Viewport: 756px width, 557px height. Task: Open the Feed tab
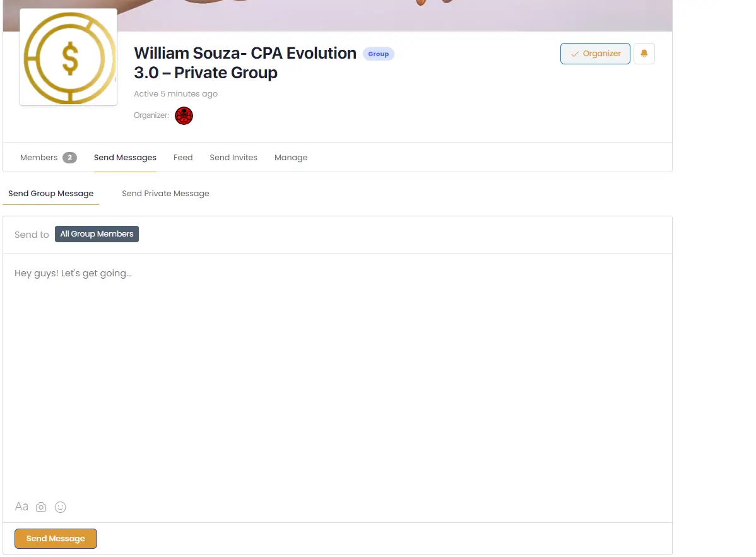pyautogui.click(x=183, y=158)
